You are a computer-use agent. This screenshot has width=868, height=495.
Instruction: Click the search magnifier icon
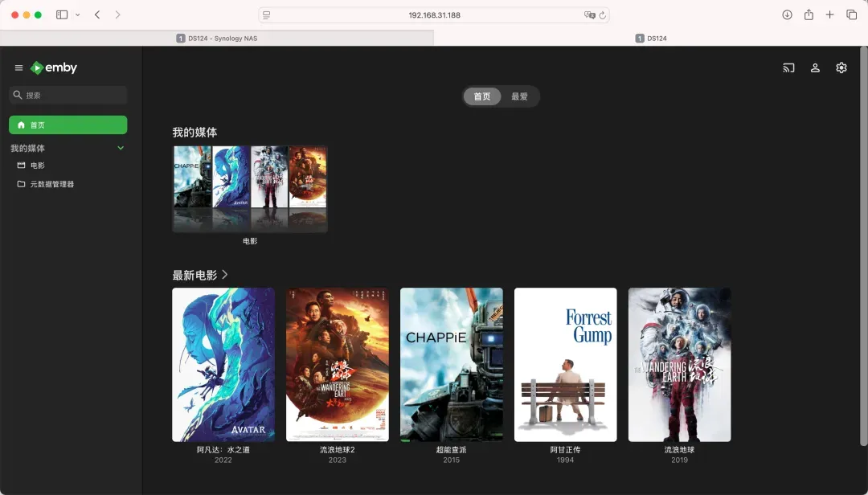pyautogui.click(x=18, y=96)
